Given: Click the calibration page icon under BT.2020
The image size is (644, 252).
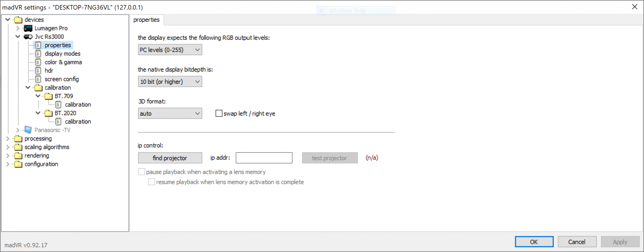Looking at the screenshot, I should [x=58, y=122].
